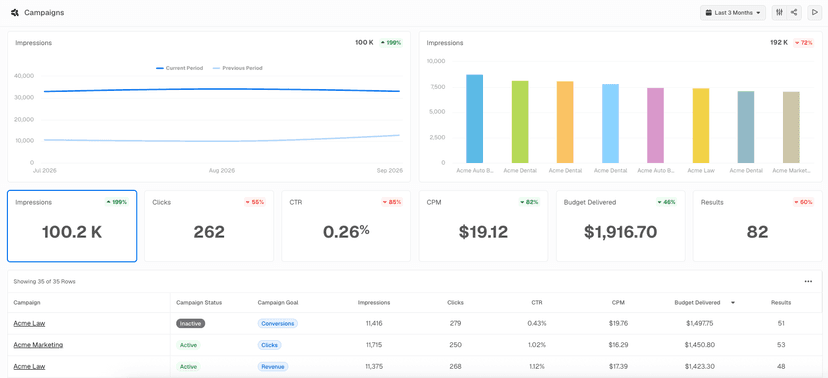Click the $17.39 CPM cell
The height and width of the screenshot is (378, 828).
click(618, 366)
